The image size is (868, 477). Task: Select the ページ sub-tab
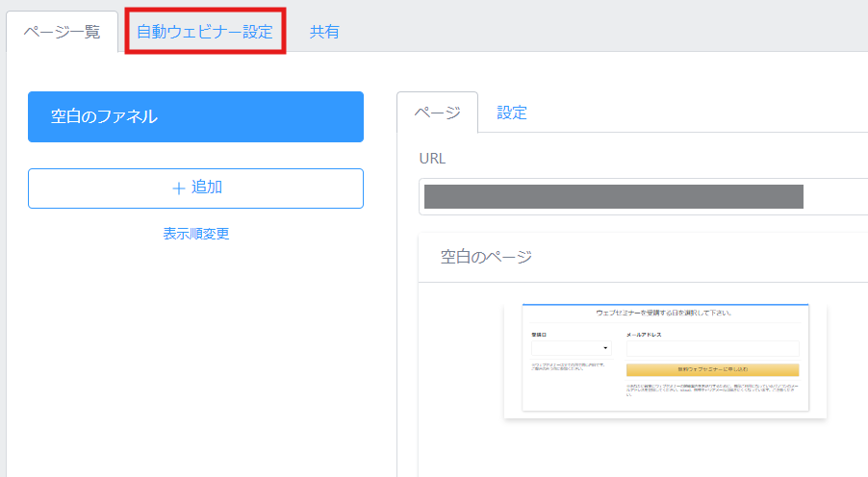point(437,113)
